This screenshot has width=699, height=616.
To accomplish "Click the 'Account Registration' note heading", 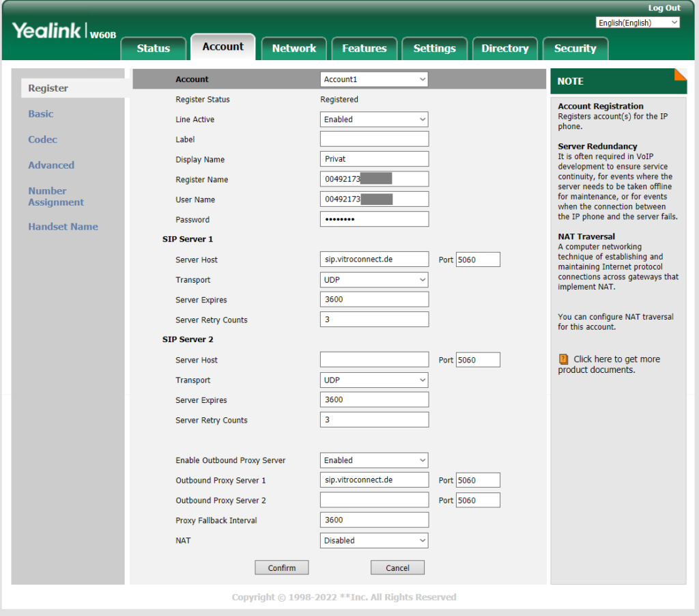I will point(601,106).
